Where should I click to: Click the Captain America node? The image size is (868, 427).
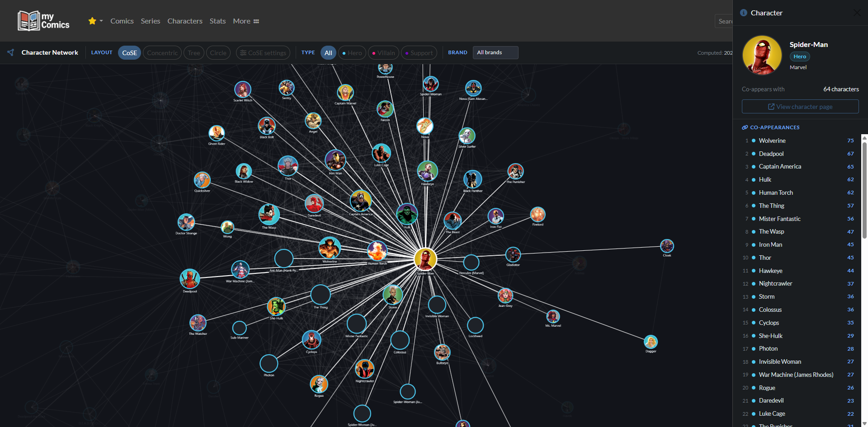(x=361, y=201)
